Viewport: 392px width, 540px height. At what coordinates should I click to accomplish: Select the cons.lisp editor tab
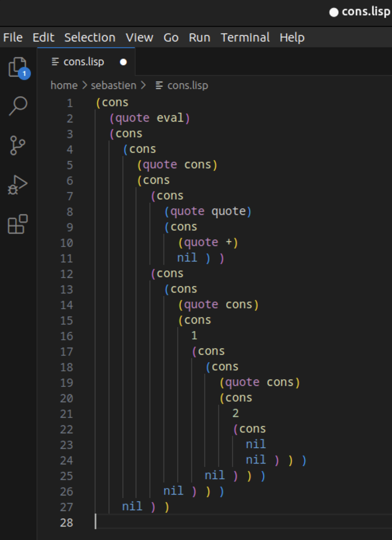84,62
